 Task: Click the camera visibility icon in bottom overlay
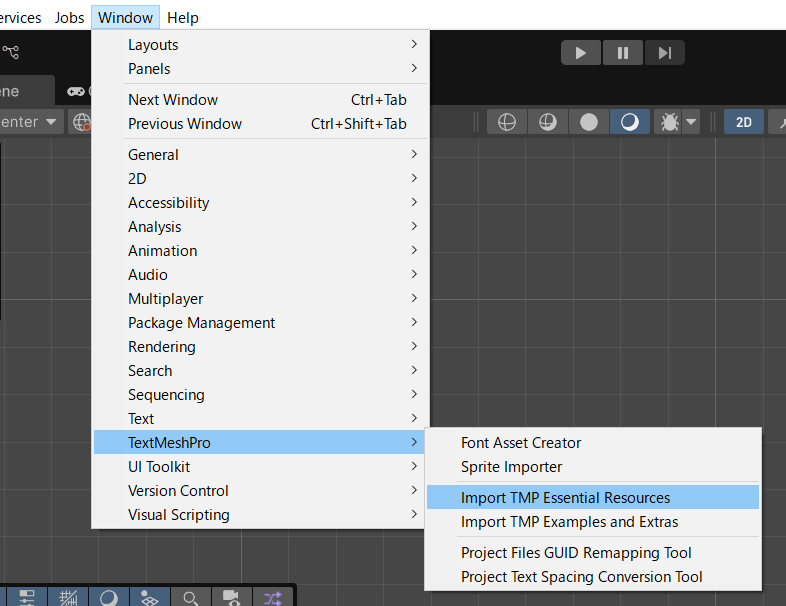click(232, 597)
